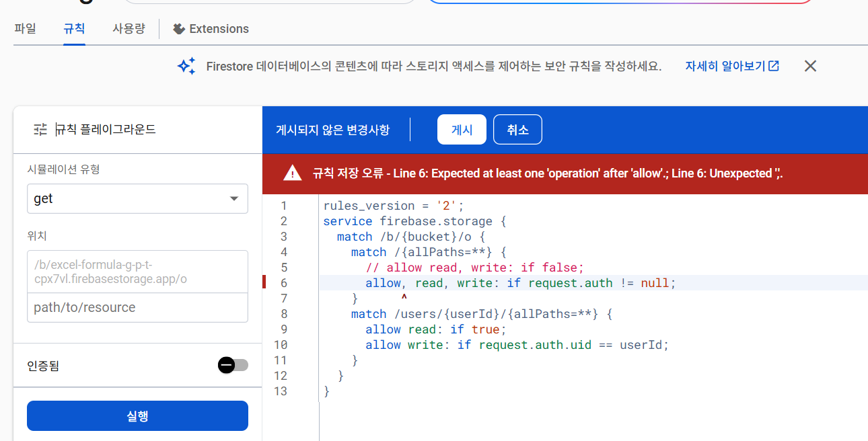Viewport: 868px width, 441px height.
Task: Open the 시뮬레이션 유형 get dropdown
Action: [x=137, y=198]
